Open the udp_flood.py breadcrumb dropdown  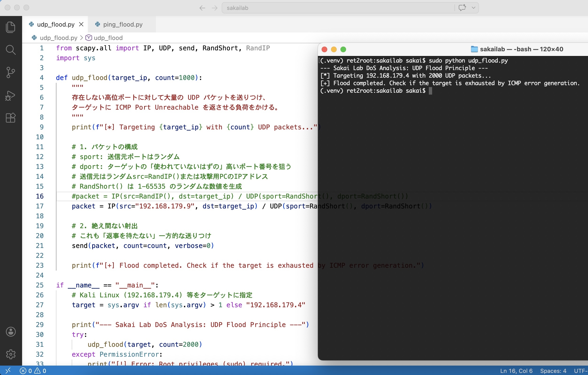point(58,38)
